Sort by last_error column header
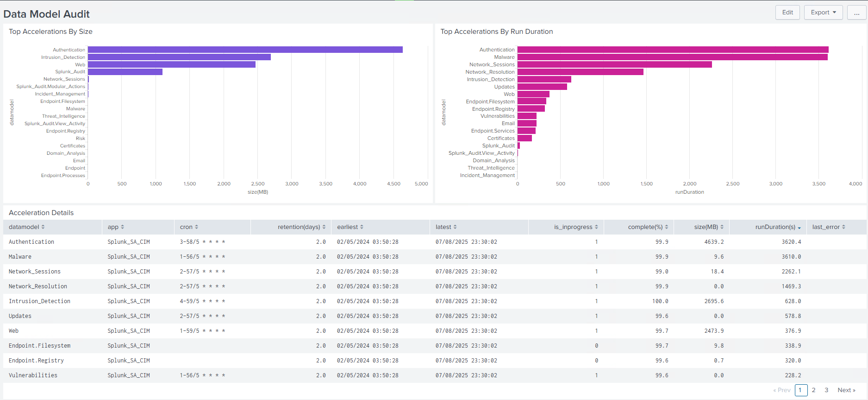Viewport: 868px width, 400px height. coord(828,227)
